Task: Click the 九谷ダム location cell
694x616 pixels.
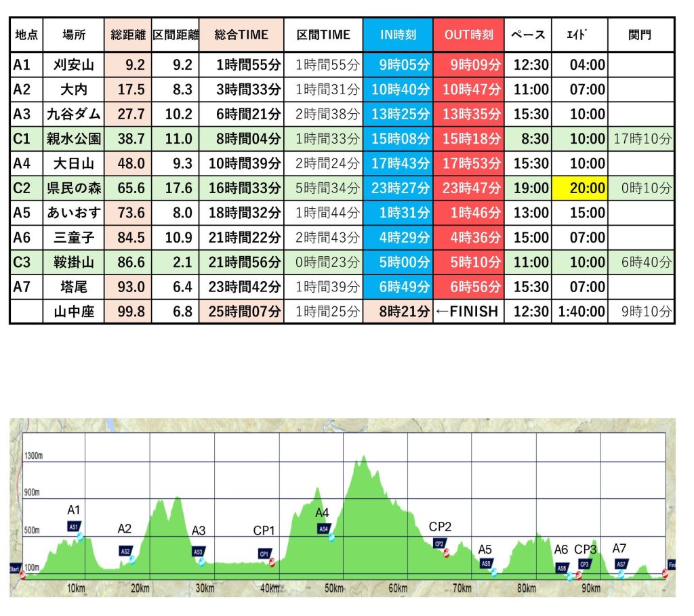Action: (x=73, y=114)
